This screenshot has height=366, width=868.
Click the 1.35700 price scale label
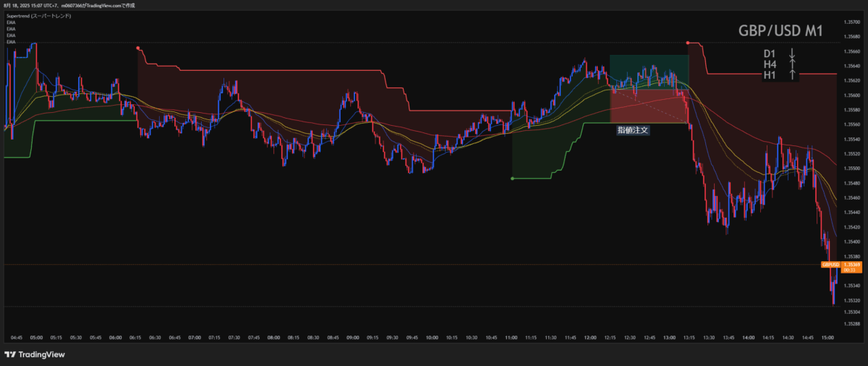pyautogui.click(x=851, y=22)
